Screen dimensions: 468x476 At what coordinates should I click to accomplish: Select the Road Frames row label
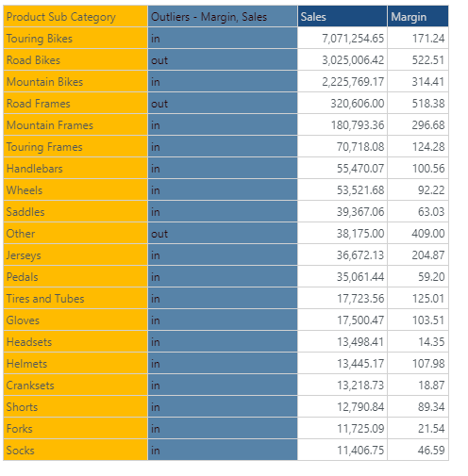[x=75, y=103]
